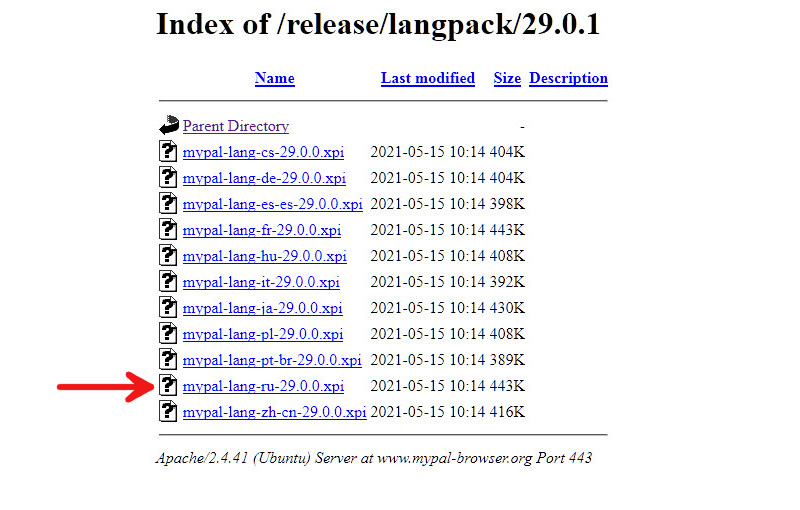Click the Apache server footer text
The height and width of the screenshot is (510, 800).
(374, 458)
